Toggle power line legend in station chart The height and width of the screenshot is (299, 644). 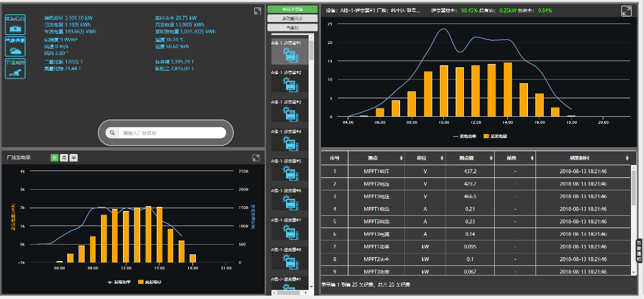(119, 283)
